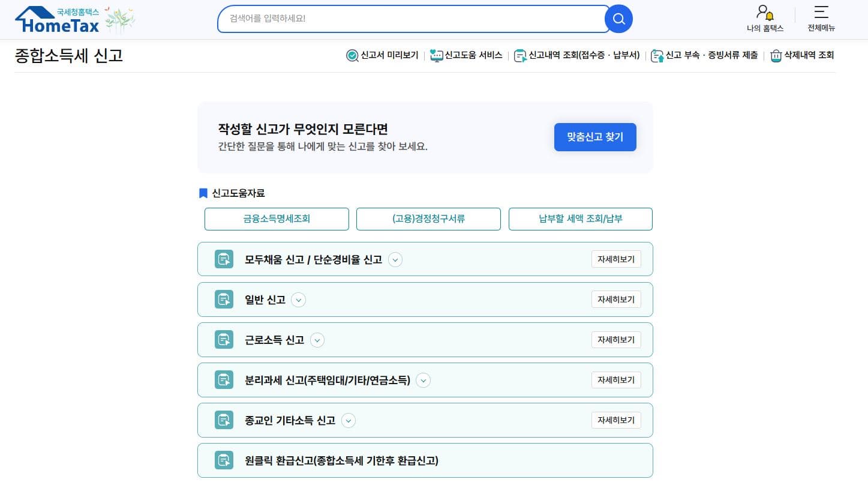Click the 근로소득 신고 form icon

click(x=224, y=340)
